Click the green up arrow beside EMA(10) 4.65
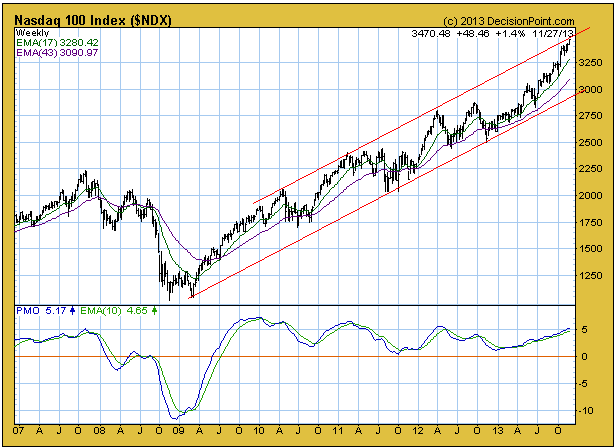This screenshot has width=615, height=448. 154,312
